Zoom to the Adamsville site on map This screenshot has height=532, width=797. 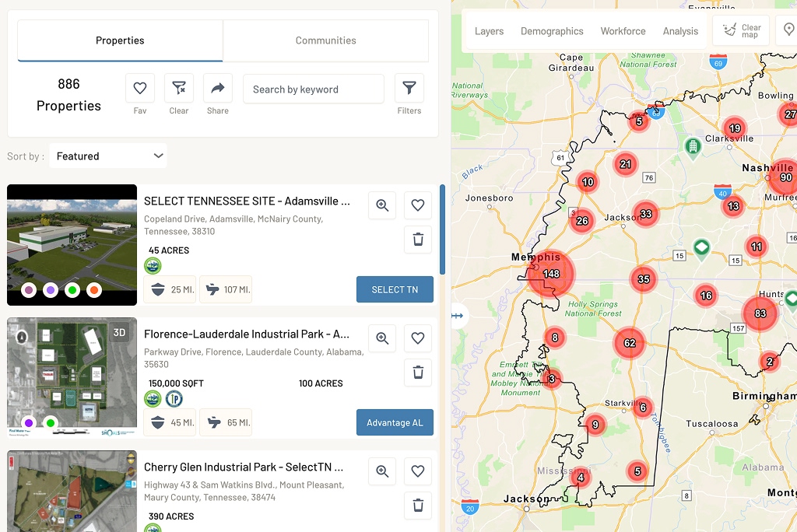pyautogui.click(x=382, y=205)
